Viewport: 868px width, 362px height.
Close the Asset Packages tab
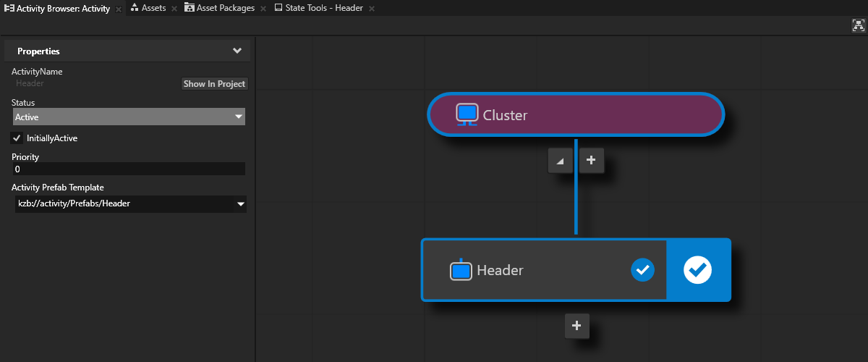(263, 9)
